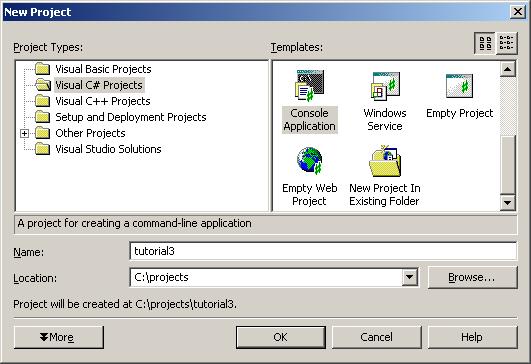Viewport: 531px width, 364px height.
Task: Cancel the New Project dialog
Action: coord(377,337)
